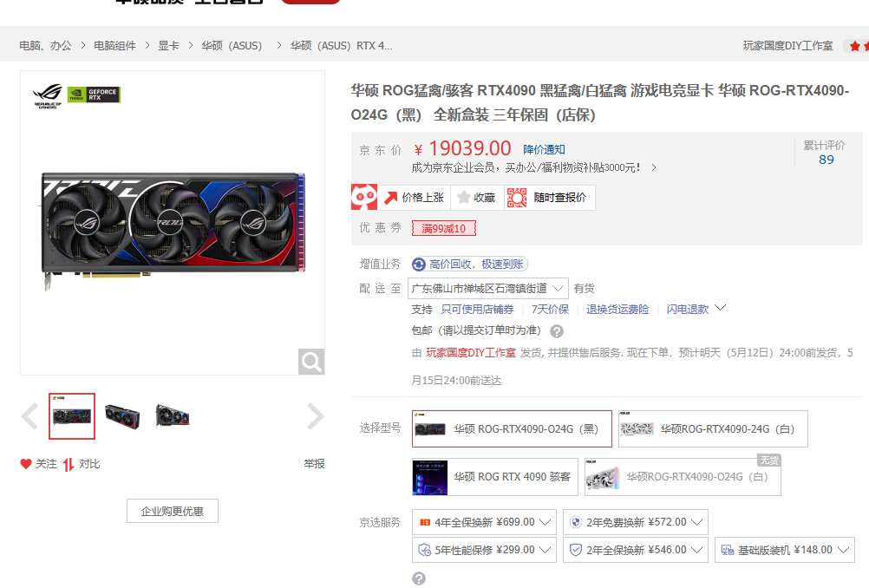Click the next thumbnail arrow
Viewport: 869px width, 588px height.
tap(315, 417)
